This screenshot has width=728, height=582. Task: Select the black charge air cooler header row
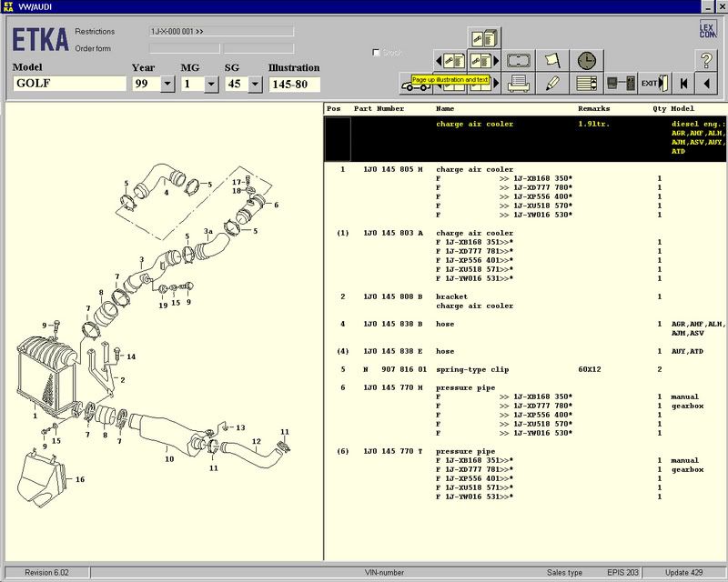point(525,138)
